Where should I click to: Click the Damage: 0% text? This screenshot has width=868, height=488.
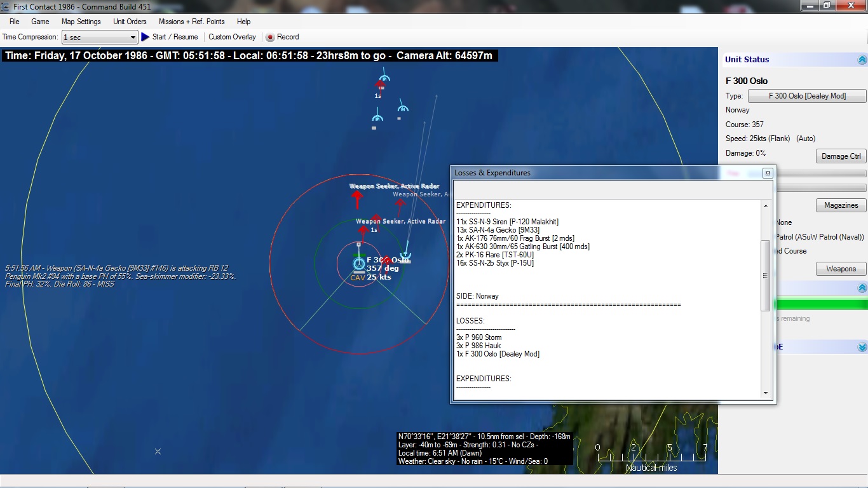point(746,153)
